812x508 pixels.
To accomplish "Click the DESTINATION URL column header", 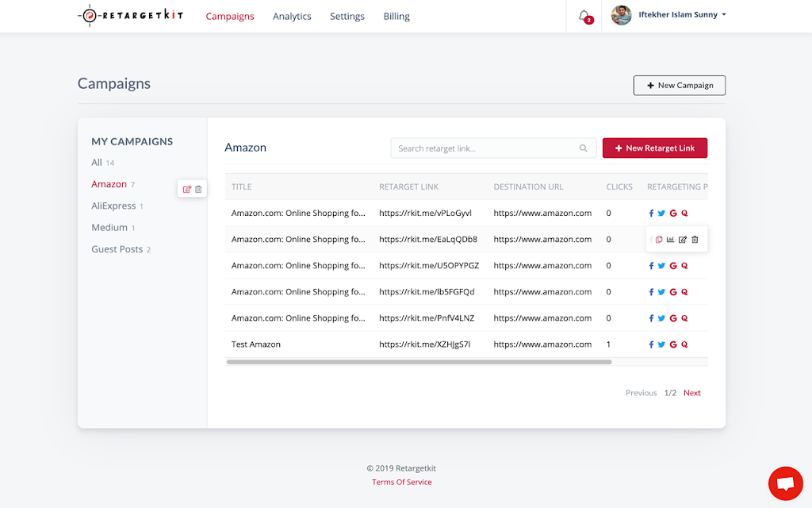I will [528, 187].
